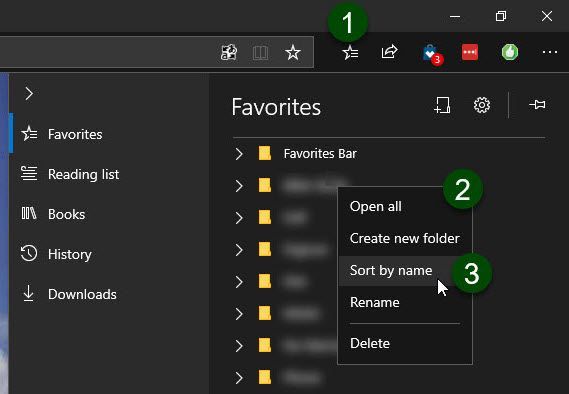Collapse the hub sidebar with top chevron
The width and height of the screenshot is (569, 394).
pos(29,94)
